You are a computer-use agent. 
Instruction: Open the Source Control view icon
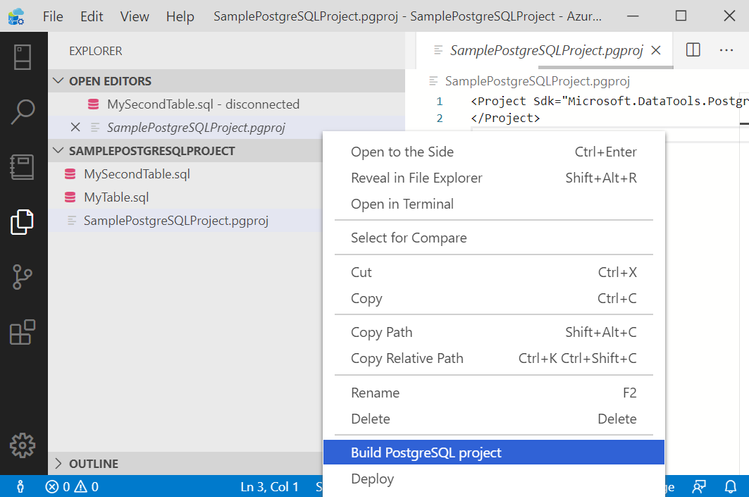coord(23,277)
